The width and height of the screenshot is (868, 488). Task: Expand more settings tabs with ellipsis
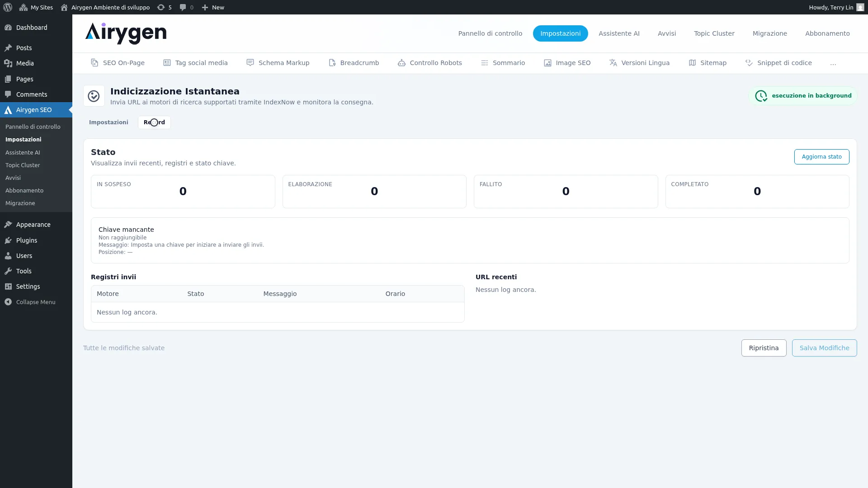(x=833, y=63)
